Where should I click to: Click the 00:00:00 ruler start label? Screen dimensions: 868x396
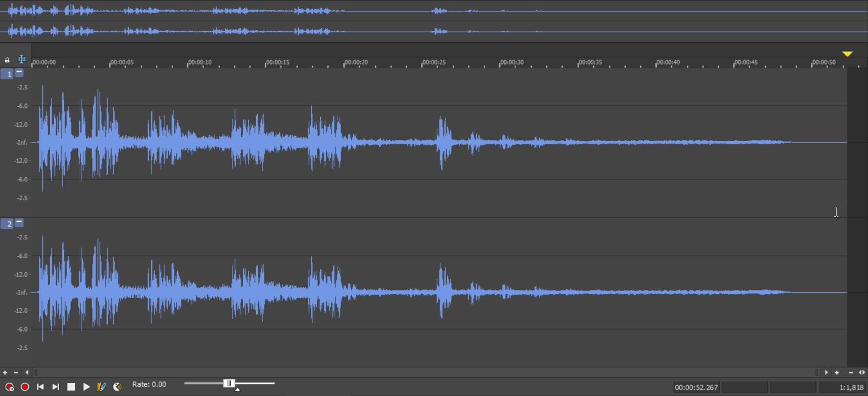click(44, 62)
